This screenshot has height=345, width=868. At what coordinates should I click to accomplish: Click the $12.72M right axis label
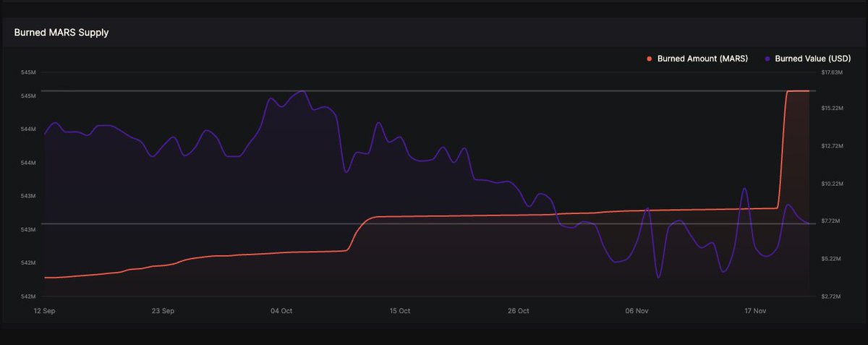click(x=832, y=146)
